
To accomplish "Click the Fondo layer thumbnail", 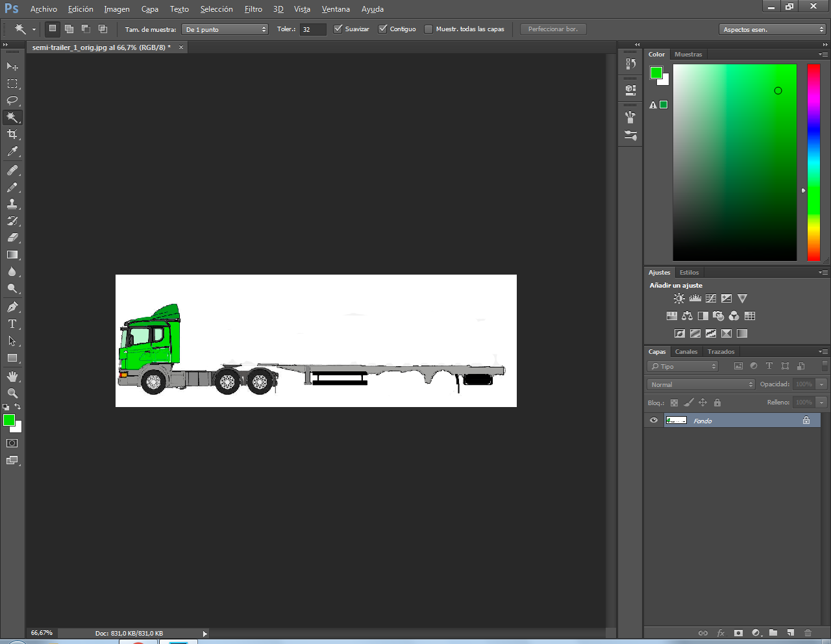I will [676, 421].
